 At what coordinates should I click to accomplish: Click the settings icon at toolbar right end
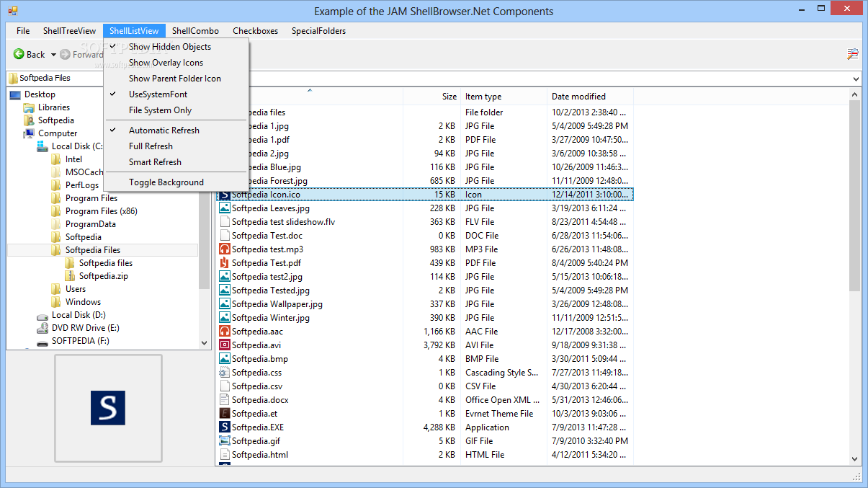[x=853, y=54]
